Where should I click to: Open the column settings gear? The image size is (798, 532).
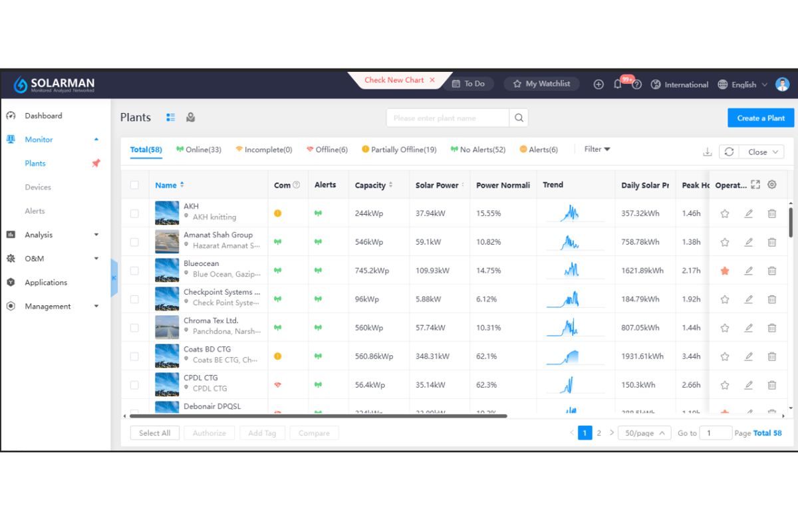coord(771,184)
